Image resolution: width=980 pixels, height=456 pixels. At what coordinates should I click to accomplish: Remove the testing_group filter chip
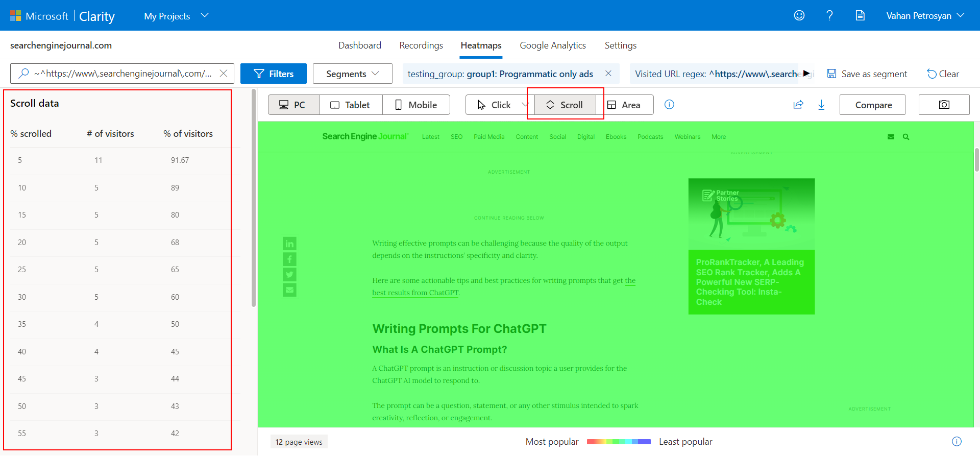click(608, 74)
